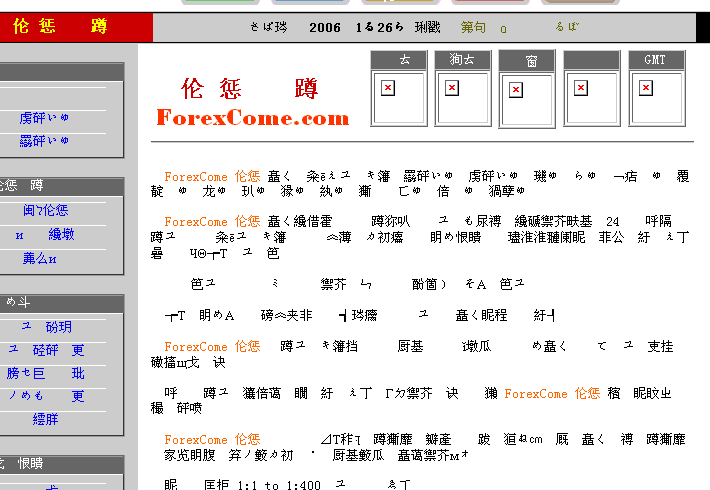Click the 窗 clock header

coord(527,61)
